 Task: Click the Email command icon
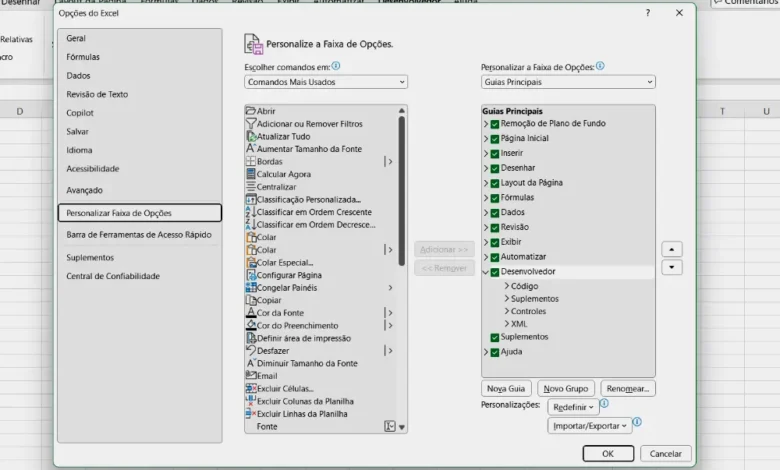click(x=250, y=376)
